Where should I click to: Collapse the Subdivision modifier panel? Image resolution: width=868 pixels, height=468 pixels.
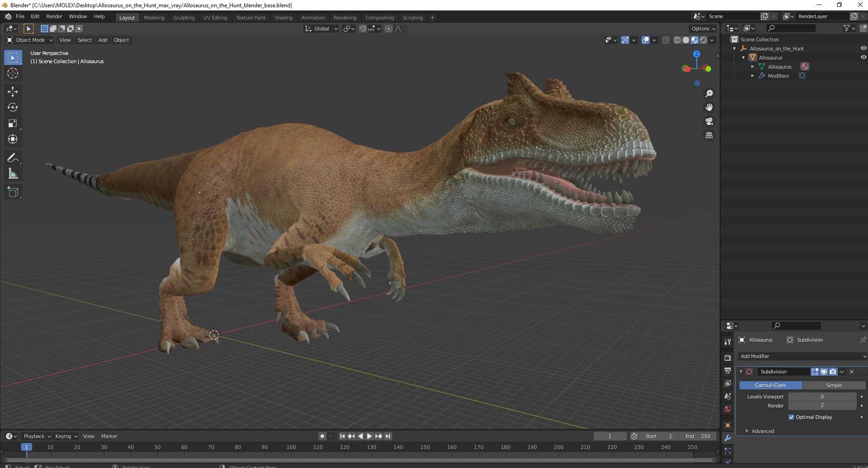coord(741,372)
